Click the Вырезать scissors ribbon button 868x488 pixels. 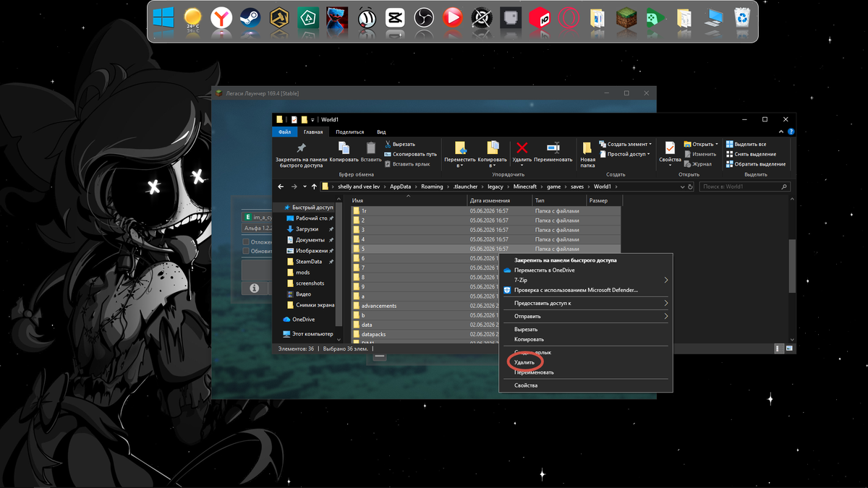click(x=399, y=145)
